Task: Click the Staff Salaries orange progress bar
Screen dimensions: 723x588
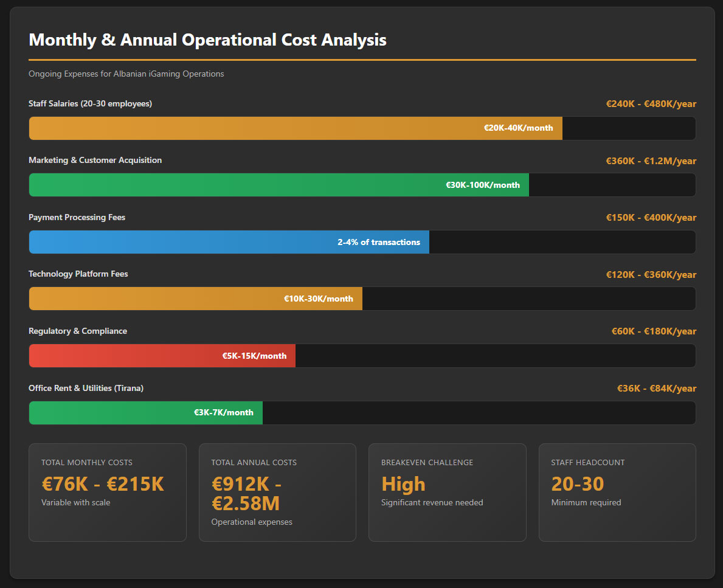Action: [296, 128]
